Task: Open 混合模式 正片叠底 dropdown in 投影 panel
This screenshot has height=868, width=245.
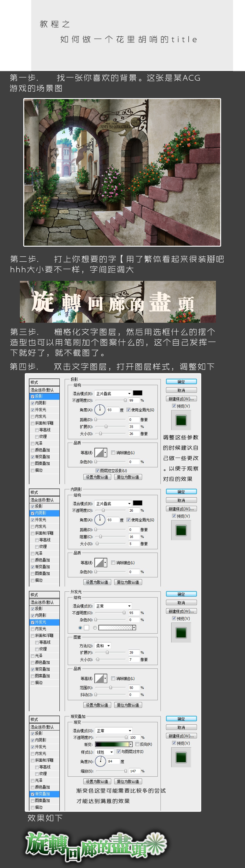Action: (x=113, y=393)
